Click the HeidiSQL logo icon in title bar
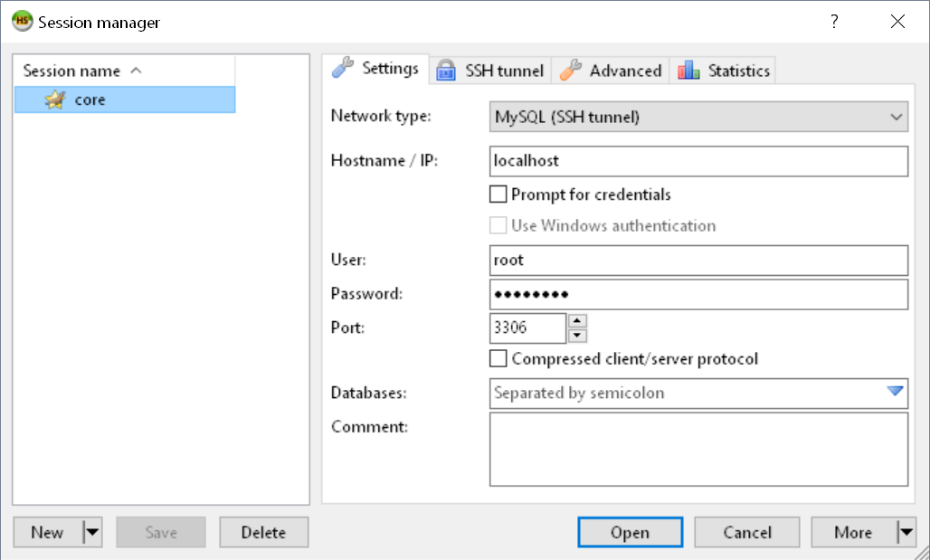Screen dimensions: 930x560 (x=22, y=22)
